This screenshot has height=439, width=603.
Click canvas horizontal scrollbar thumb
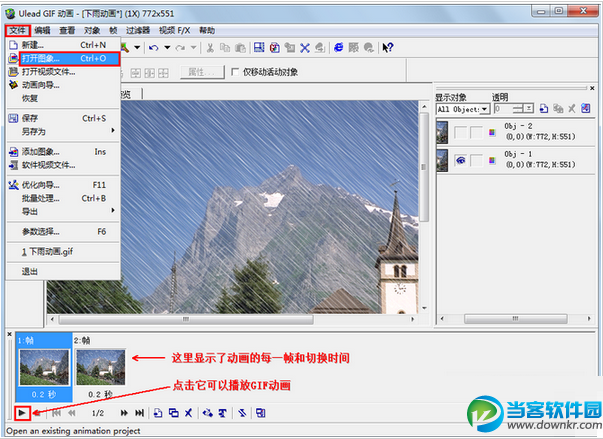point(186,319)
